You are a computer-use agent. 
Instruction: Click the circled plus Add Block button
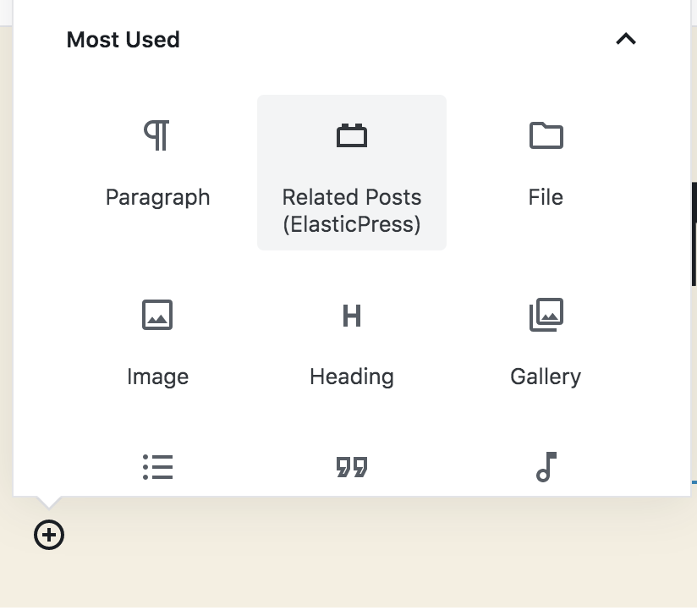tap(49, 535)
